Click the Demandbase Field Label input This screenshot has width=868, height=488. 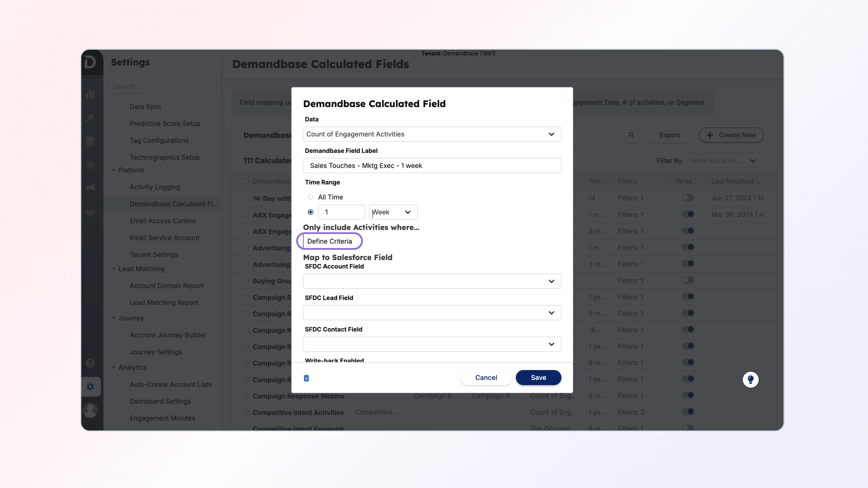432,166
